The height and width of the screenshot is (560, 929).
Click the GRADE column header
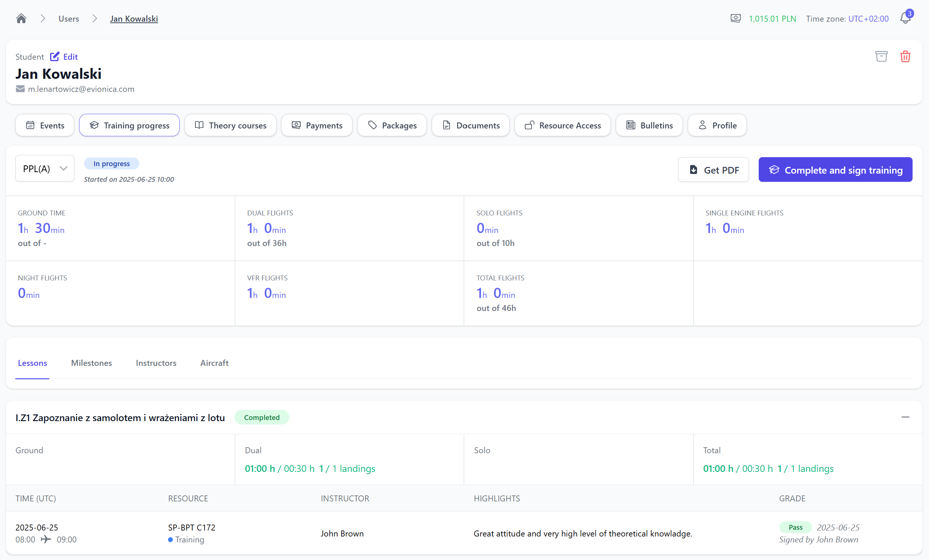pyautogui.click(x=792, y=498)
